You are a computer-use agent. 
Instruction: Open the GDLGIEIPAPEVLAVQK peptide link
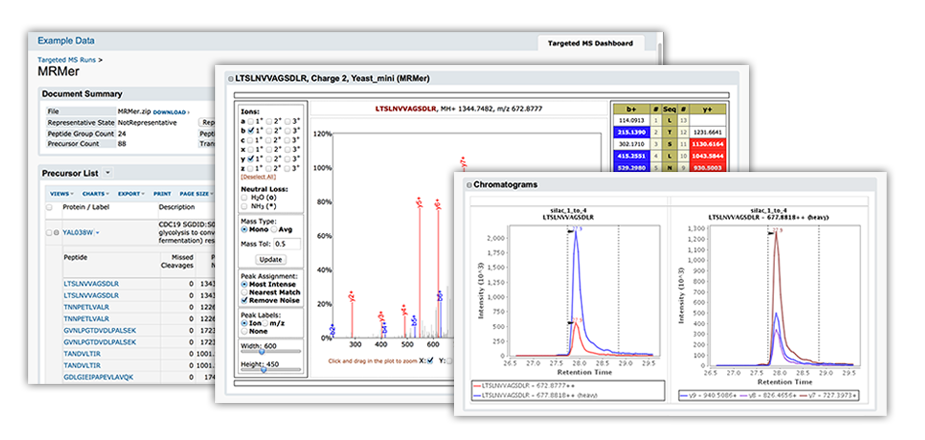(99, 377)
